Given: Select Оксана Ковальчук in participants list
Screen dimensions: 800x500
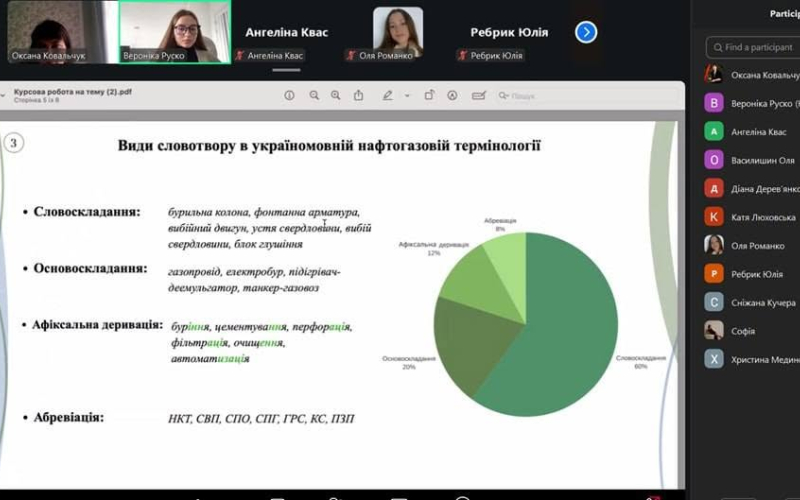Looking at the screenshot, I should 752,75.
